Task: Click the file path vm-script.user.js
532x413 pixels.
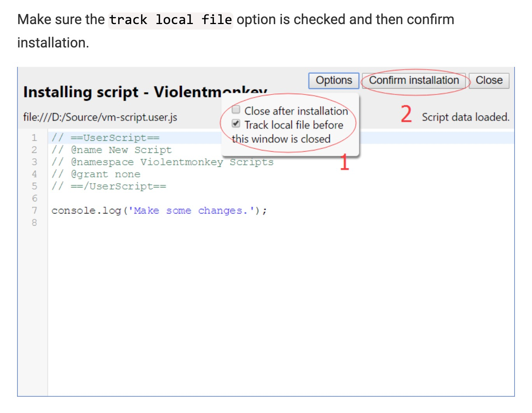Action: tap(100, 117)
